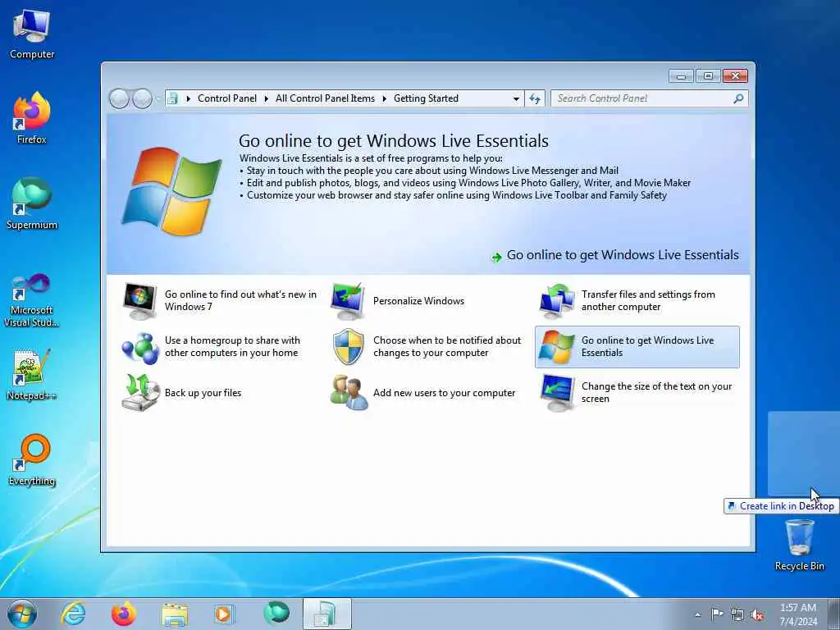Click the text size monitor icon
This screenshot has width=840, height=630.
tap(557, 393)
